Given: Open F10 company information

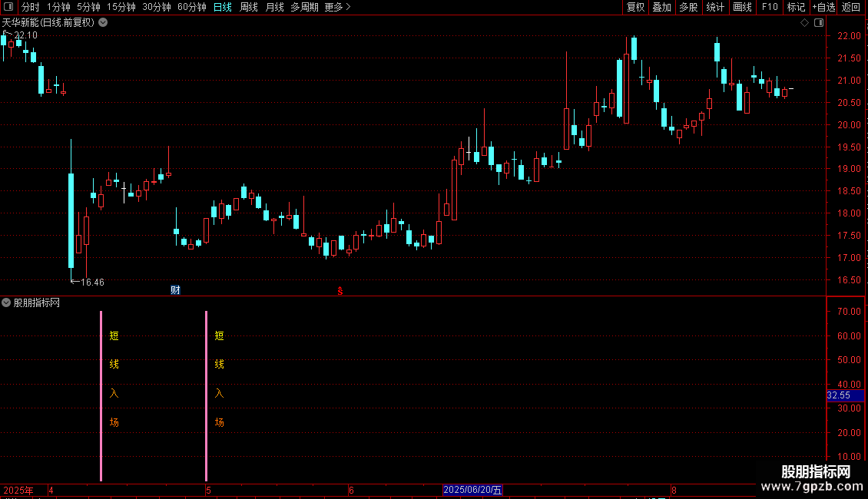Looking at the screenshot, I should (770, 7).
